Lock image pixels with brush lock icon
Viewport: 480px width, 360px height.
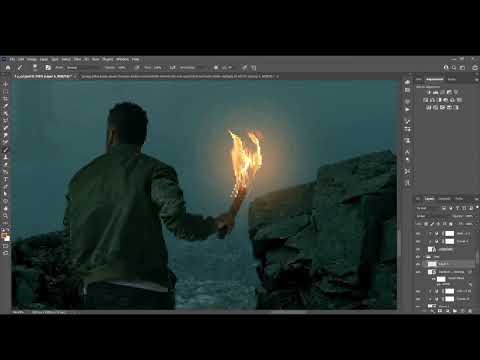[432, 224]
